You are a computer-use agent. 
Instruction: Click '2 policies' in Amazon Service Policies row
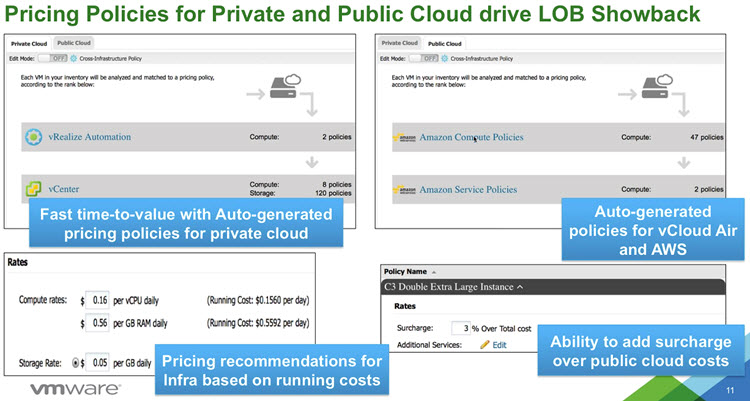709,189
